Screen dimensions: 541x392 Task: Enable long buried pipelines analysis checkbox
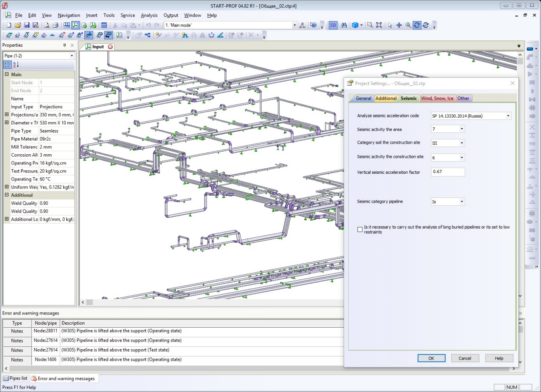click(360, 230)
